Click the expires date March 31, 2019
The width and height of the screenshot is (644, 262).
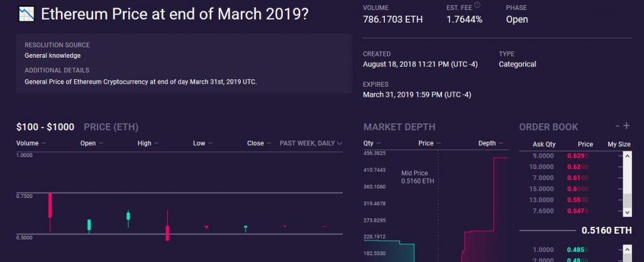tap(417, 95)
